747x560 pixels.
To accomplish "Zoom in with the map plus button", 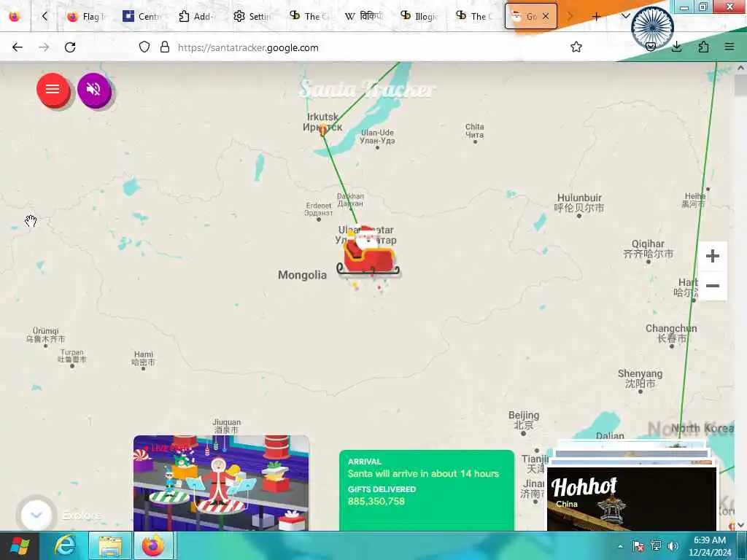I will (x=712, y=256).
